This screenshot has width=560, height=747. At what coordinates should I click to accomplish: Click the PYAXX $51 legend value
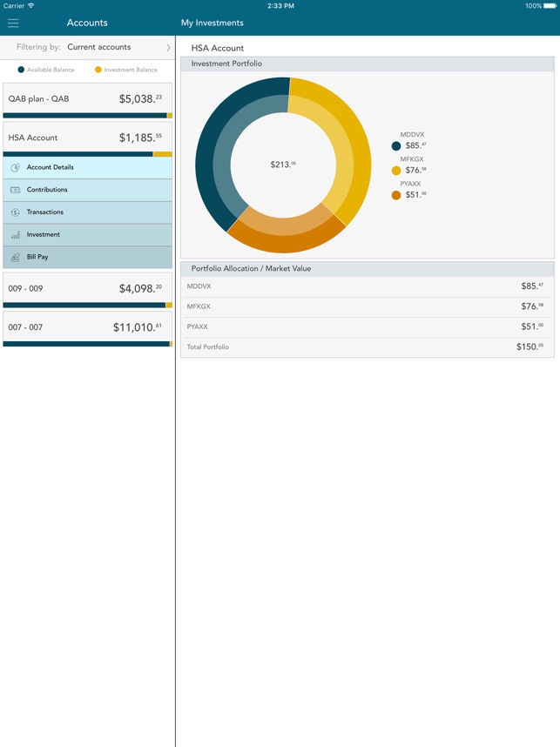coord(415,195)
